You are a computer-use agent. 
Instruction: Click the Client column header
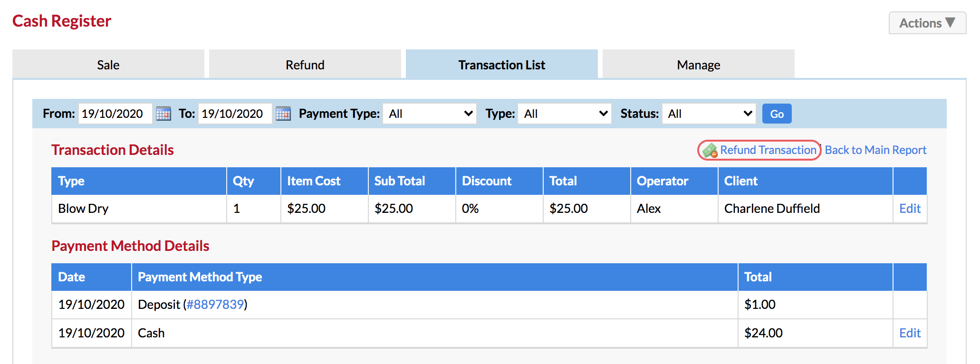coord(805,181)
